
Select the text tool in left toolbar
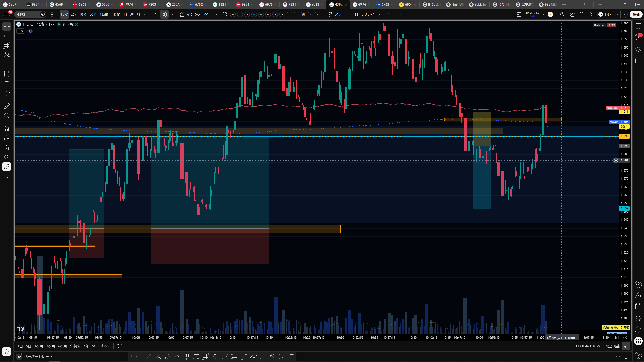click(x=7, y=84)
